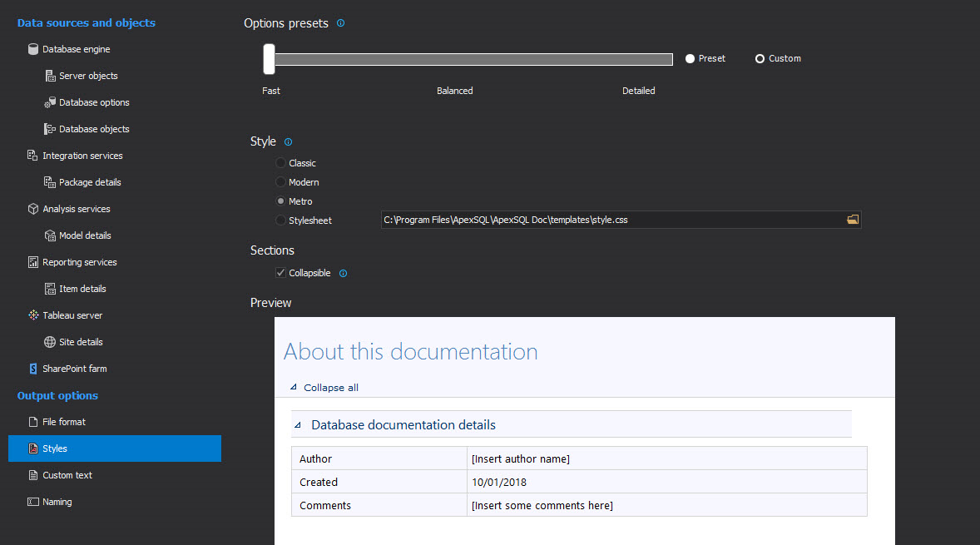Click the SharePoint farm icon
The width and height of the screenshot is (980, 545).
33,369
